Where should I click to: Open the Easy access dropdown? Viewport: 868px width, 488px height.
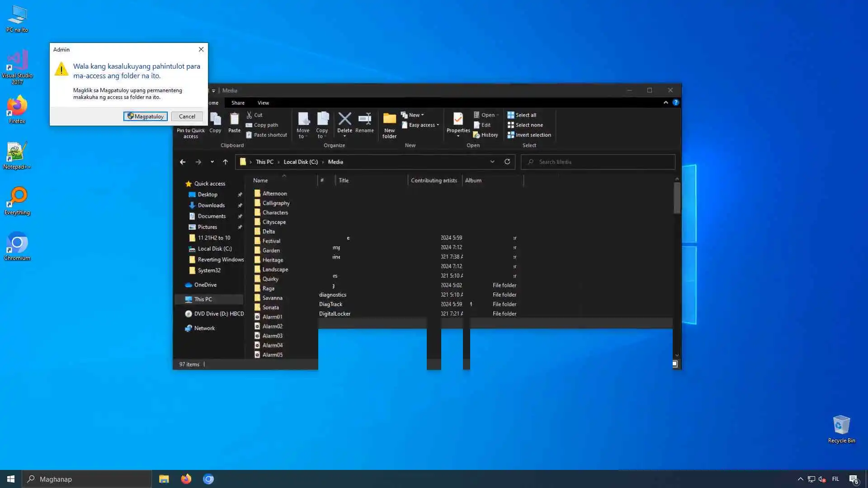(421, 125)
